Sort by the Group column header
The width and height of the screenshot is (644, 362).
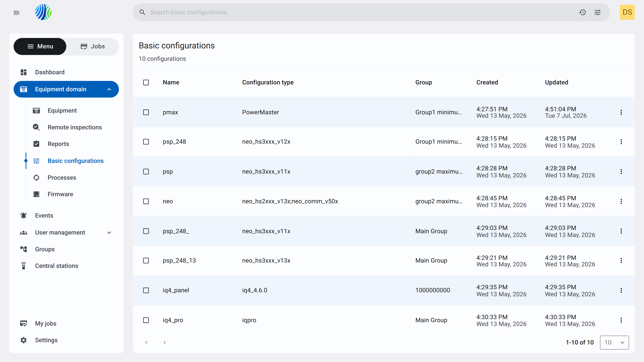point(424,82)
